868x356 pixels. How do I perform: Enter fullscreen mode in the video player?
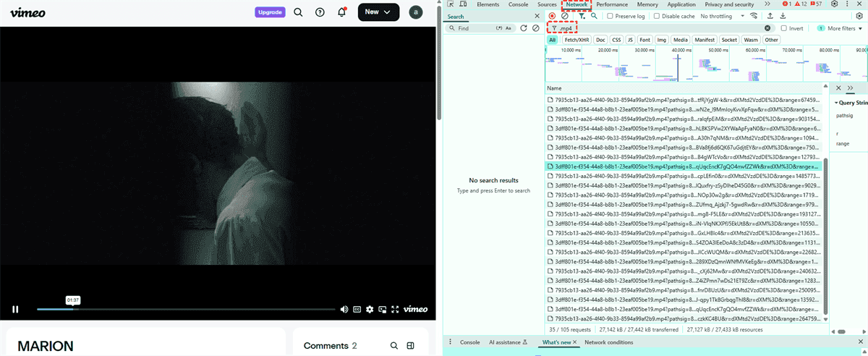pos(395,309)
